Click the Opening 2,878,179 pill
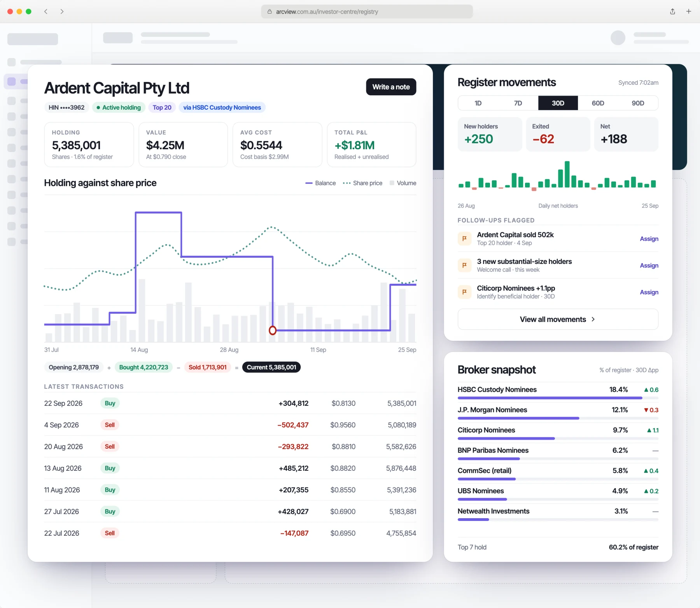This screenshot has height=608, width=700. click(x=73, y=367)
